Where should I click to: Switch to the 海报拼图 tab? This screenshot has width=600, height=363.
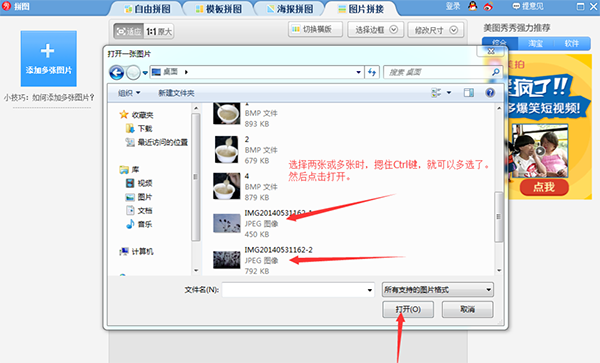(290, 9)
